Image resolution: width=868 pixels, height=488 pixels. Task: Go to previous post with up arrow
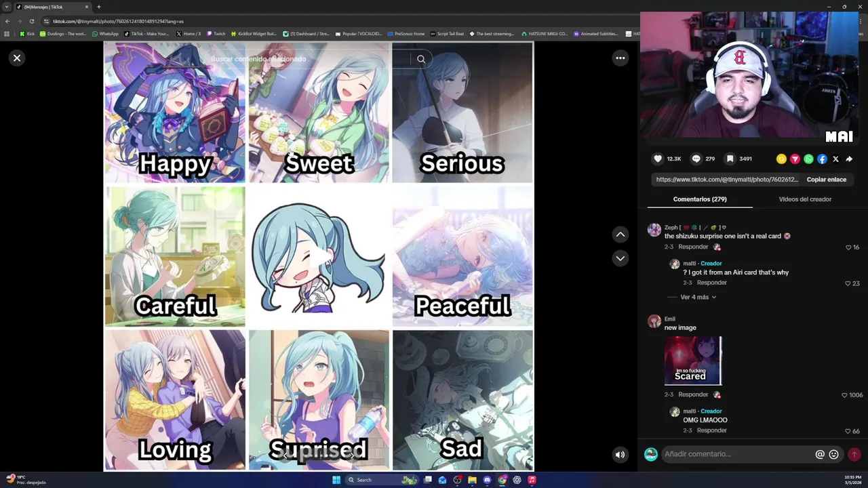tap(620, 235)
